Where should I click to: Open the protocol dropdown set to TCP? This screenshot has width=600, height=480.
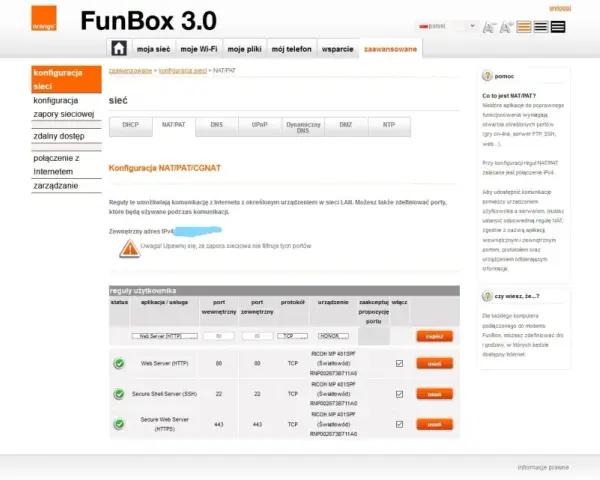(292, 336)
